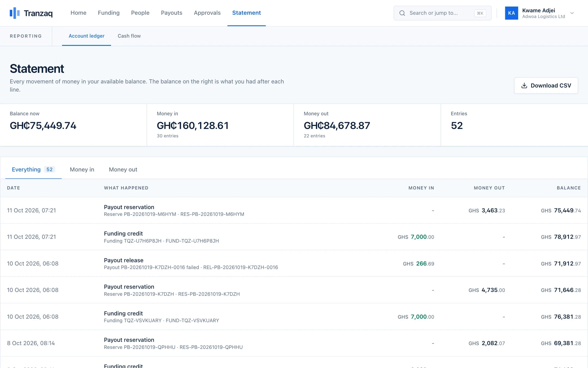Open the Approvals page
Image resolution: width=588 pixels, height=368 pixels.
pyautogui.click(x=207, y=13)
